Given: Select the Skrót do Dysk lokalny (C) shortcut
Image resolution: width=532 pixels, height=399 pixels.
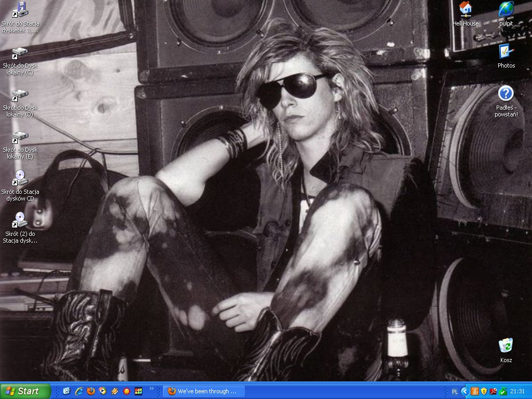Looking at the screenshot, I should [x=20, y=61].
